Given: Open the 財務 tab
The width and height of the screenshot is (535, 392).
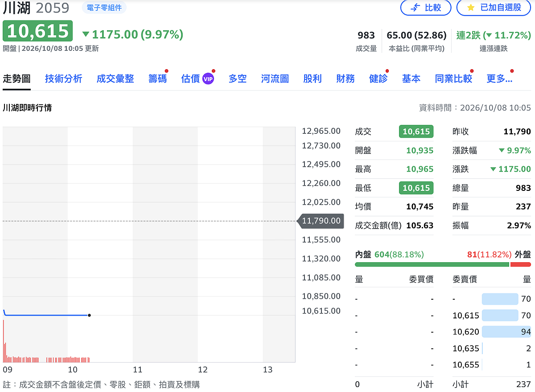Looking at the screenshot, I should tap(346, 79).
